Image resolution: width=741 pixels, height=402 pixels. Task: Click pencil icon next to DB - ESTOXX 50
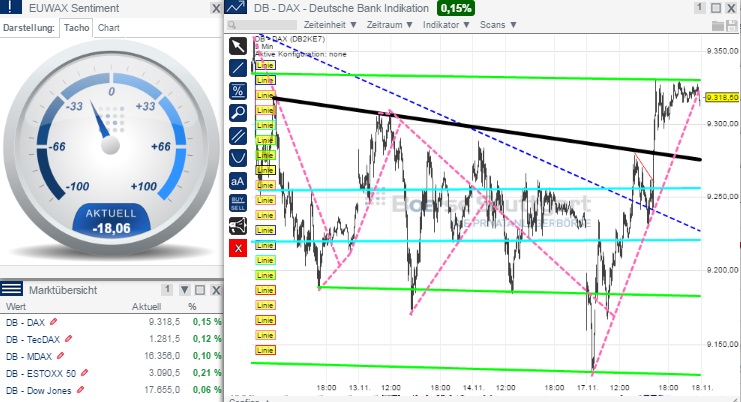point(84,373)
